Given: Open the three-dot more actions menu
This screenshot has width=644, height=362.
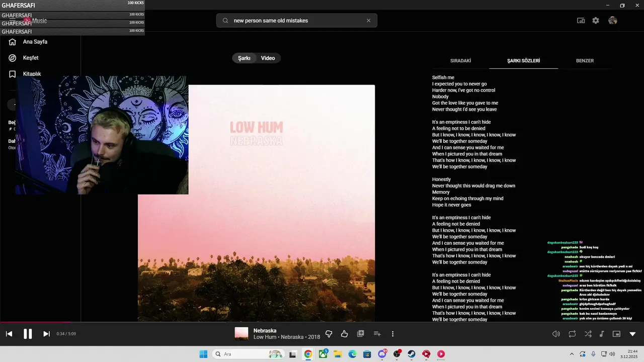Looking at the screenshot, I should pyautogui.click(x=393, y=334).
